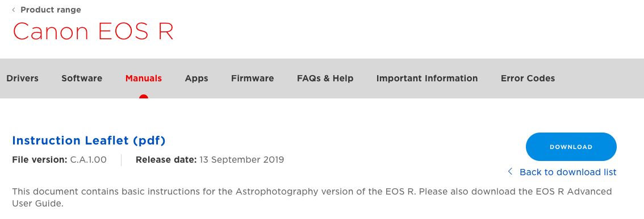644x219 pixels.
Task: Click the File version C.A.1.00 text
Action: point(60,160)
